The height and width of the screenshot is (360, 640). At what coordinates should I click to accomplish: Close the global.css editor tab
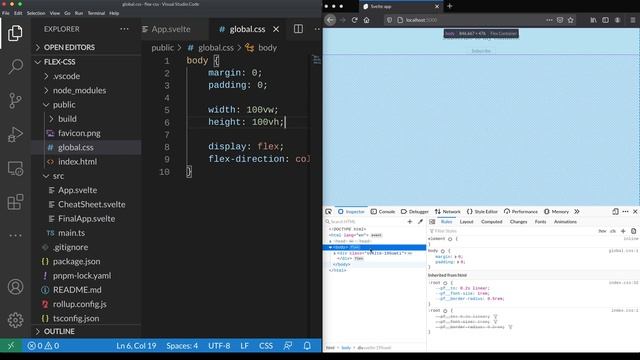coord(276,29)
